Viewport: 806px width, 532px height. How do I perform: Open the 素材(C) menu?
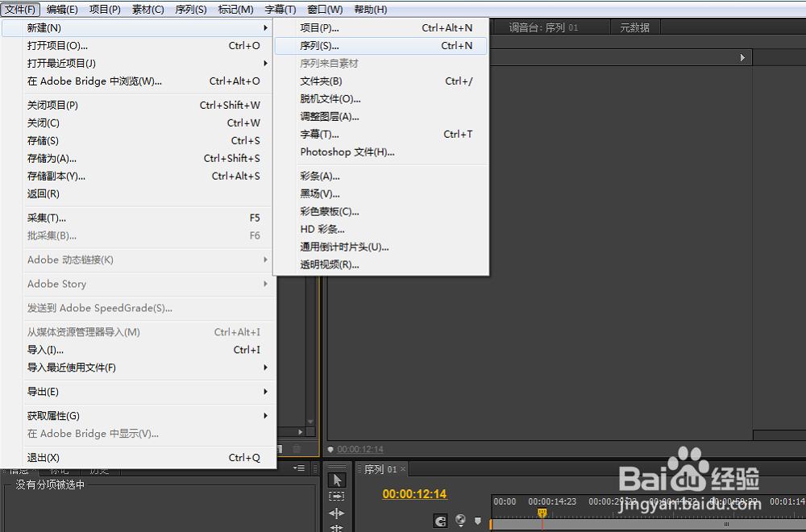coord(148,9)
